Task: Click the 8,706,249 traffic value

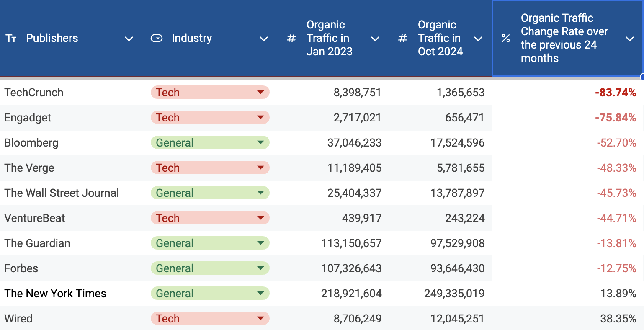Action: tap(357, 319)
